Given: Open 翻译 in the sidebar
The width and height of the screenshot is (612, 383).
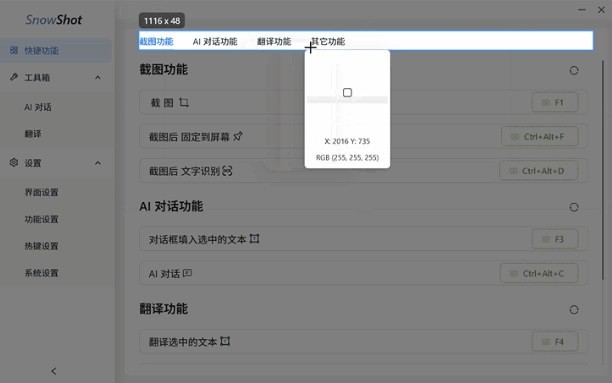Looking at the screenshot, I should 33,134.
